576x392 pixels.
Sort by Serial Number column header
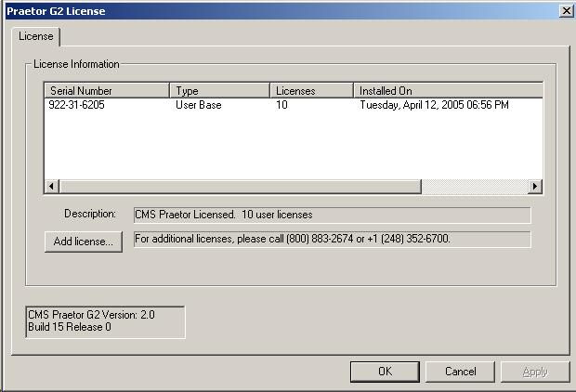107,90
